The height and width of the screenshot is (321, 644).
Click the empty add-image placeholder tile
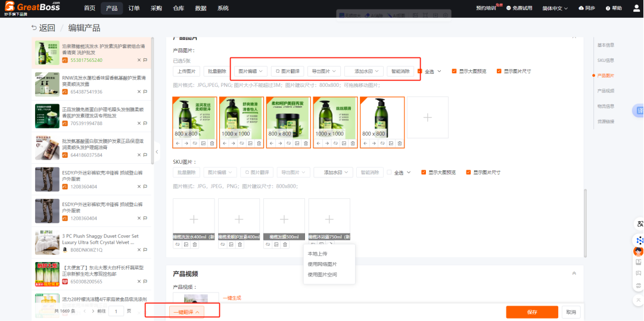click(x=427, y=117)
